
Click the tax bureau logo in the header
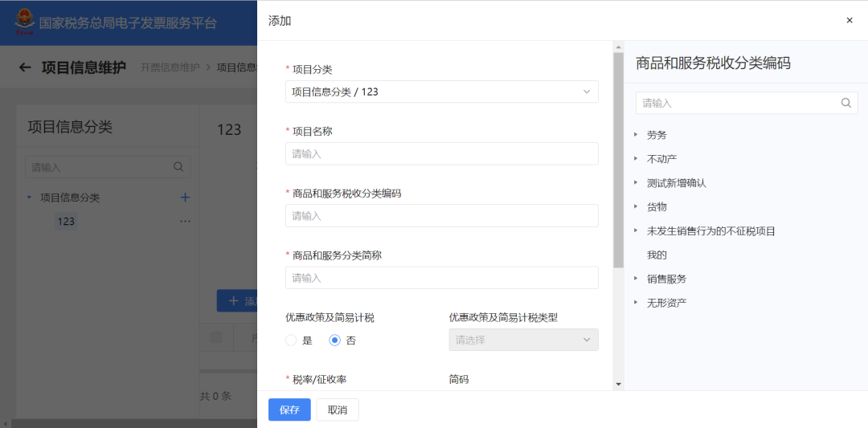[24, 22]
